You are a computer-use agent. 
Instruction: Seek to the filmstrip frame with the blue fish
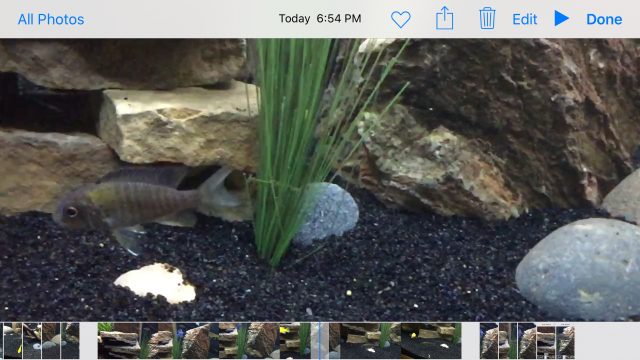coord(188,341)
